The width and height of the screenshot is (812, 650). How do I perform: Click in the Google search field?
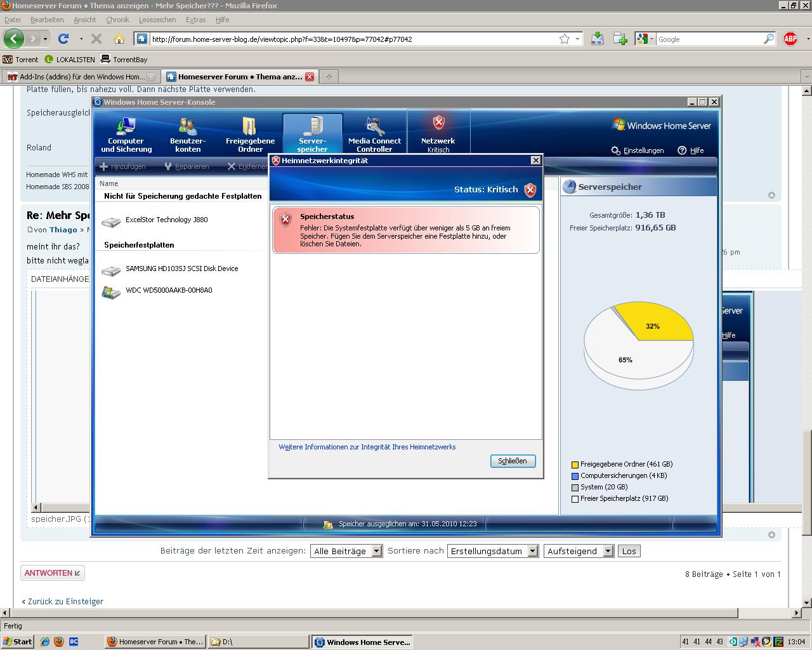pyautogui.click(x=709, y=39)
